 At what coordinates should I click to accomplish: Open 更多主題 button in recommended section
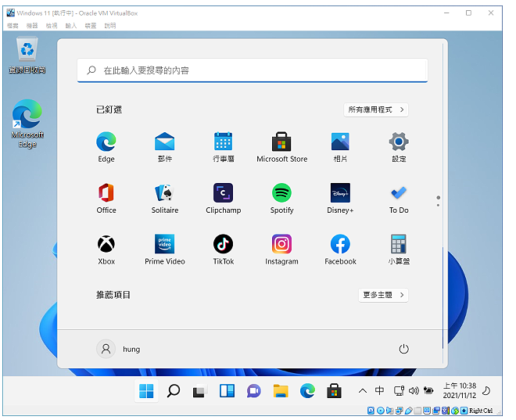(383, 295)
